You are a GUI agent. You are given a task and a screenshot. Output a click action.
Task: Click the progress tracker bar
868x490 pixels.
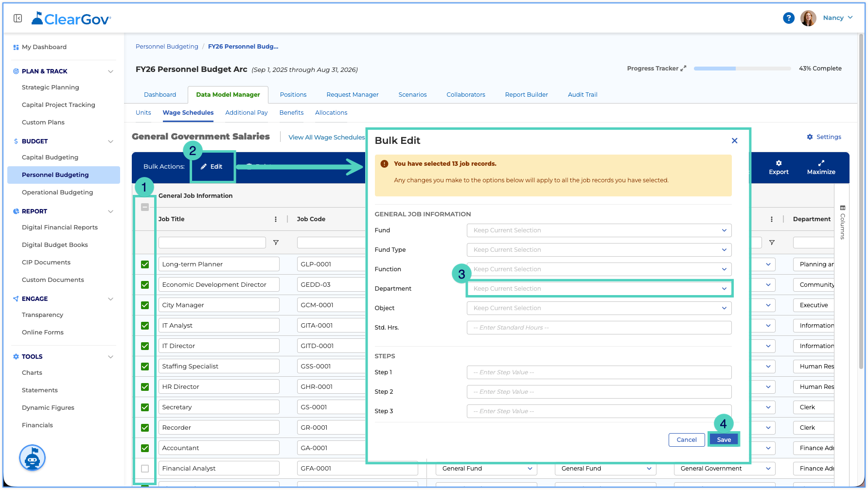click(x=742, y=69)
